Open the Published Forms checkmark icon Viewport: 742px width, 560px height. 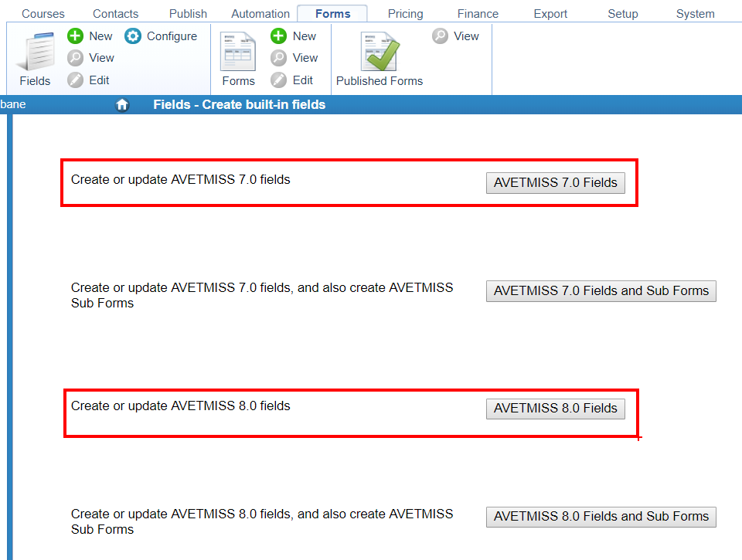coord(380,53)
